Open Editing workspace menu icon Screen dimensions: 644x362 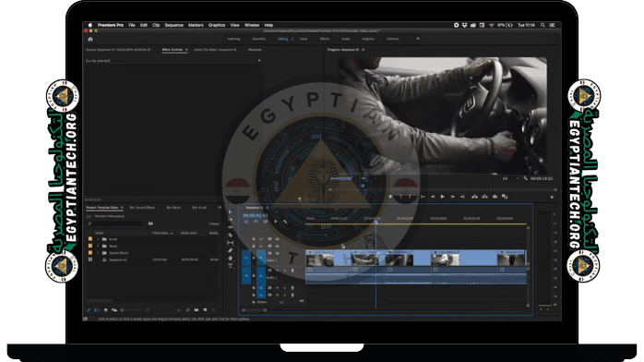pyautogui.click(x=292, y=39)
